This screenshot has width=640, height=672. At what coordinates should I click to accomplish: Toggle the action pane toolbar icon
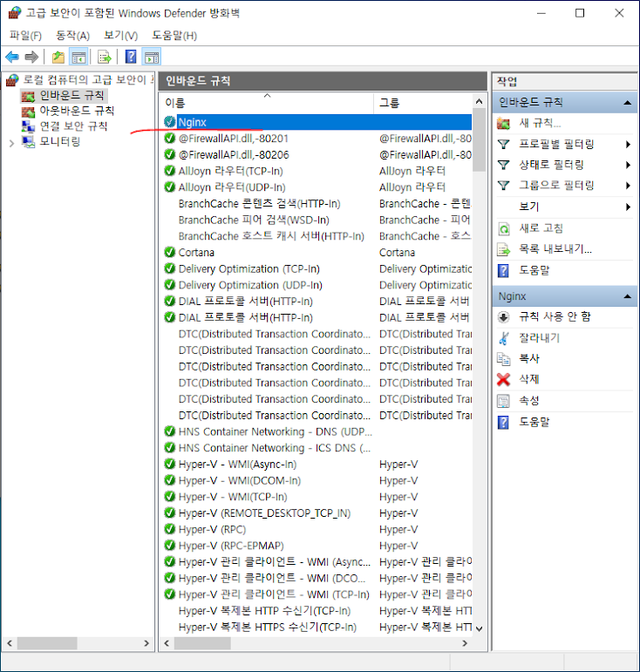[152, 57]
